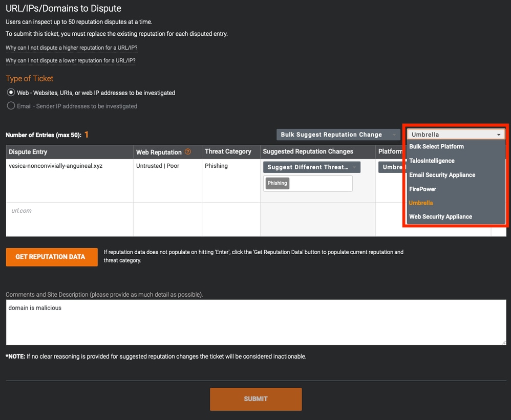
Task: Click the Phishing tag in suggested changes
Action: click(277, 183)
